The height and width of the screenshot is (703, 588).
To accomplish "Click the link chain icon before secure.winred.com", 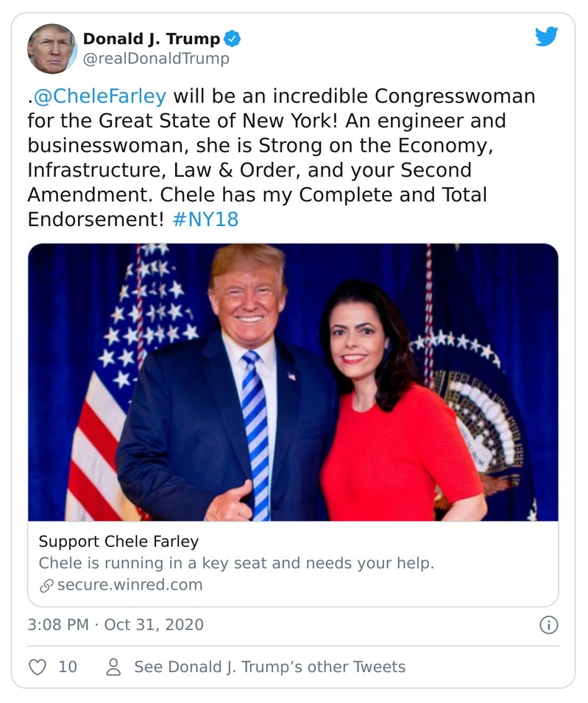I will pos(47,585).
